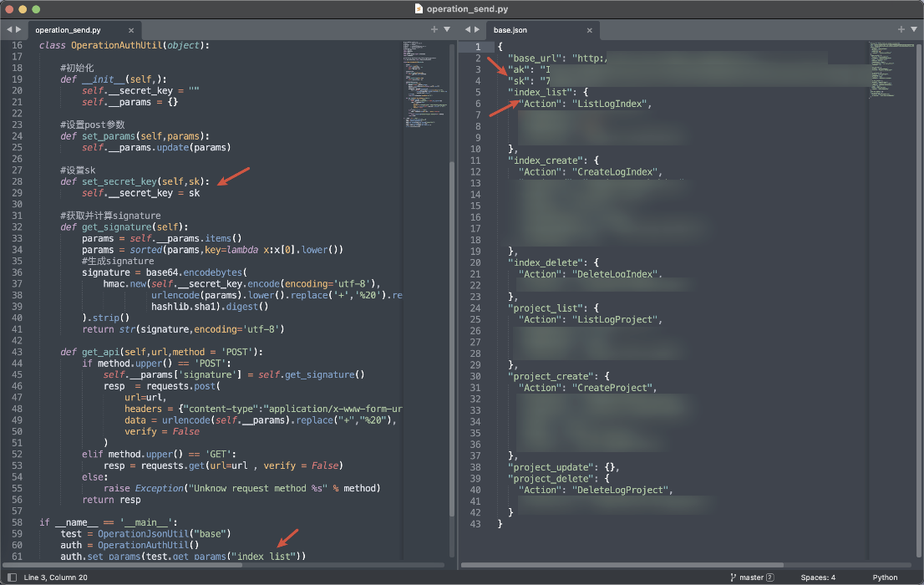Switch to the operation_send.py tab
The image size is (924, 585).
(x=68, y=30)
